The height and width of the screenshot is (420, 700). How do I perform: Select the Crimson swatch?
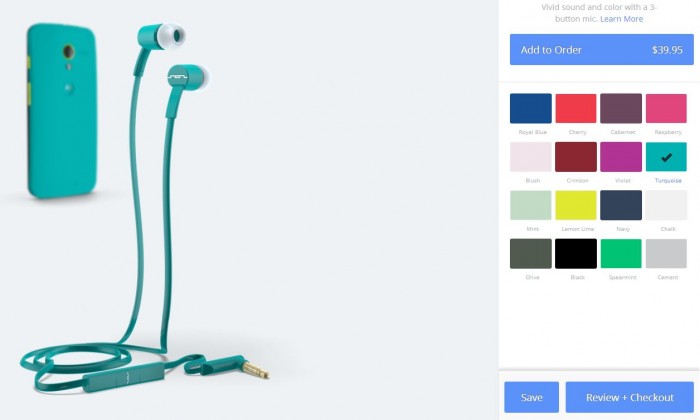575,157
